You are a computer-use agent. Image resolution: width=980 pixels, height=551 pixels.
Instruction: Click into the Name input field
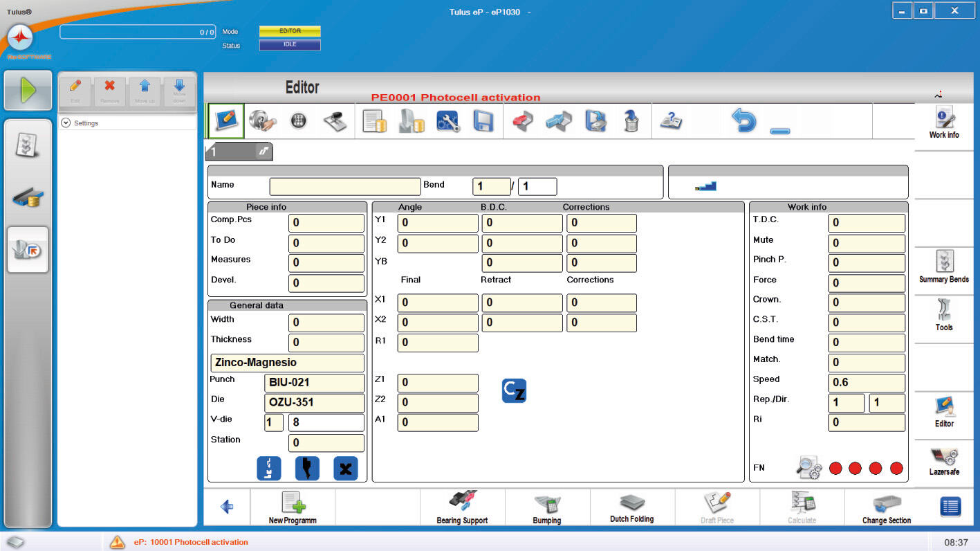tap(344, 186)
